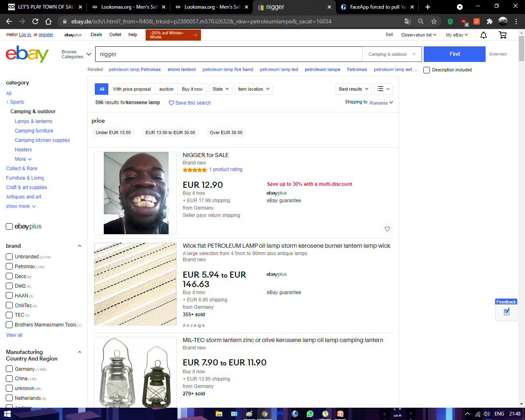Open the list view options icon
Image resolution: width=525 pixels, height=420 pixels.
point(383,89)
